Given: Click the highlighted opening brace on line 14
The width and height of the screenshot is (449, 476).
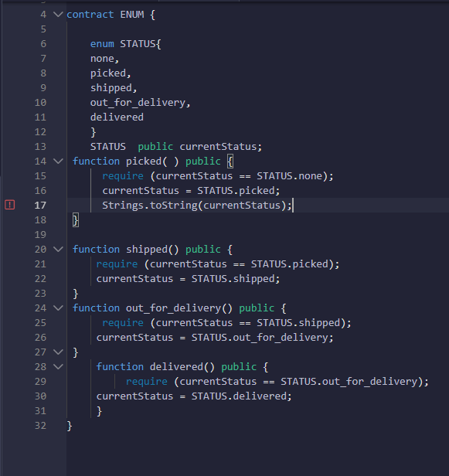Looking at the screenshot, I should [x=230, y=161].
